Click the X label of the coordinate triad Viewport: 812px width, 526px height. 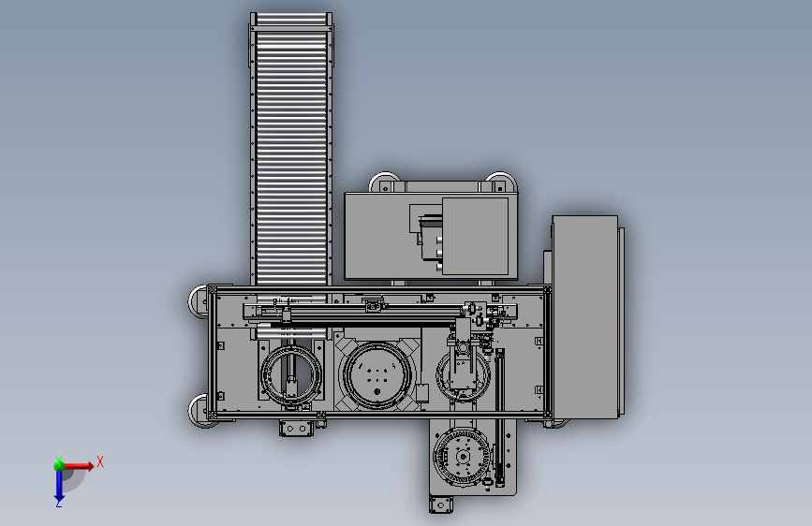coord(100,461)
